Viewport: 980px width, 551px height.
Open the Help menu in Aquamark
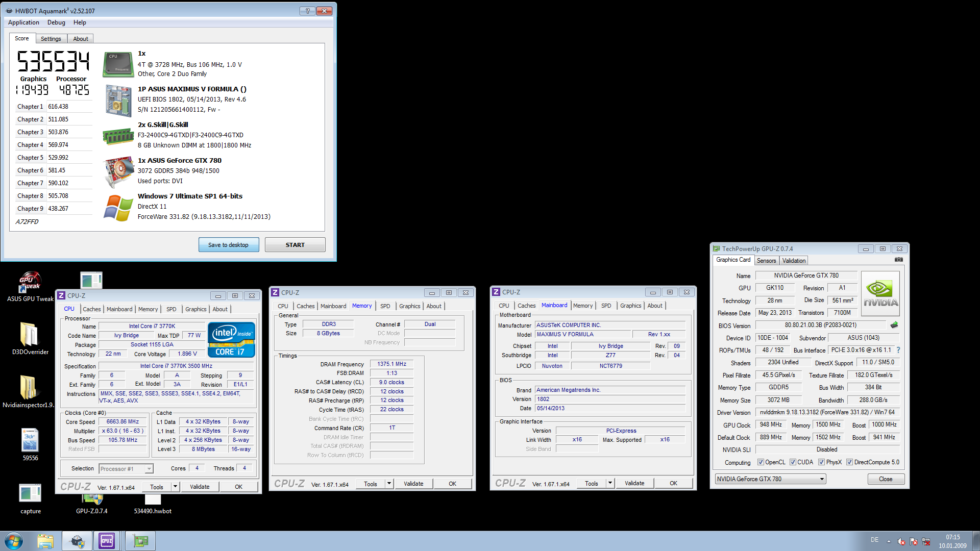point(80,22)
